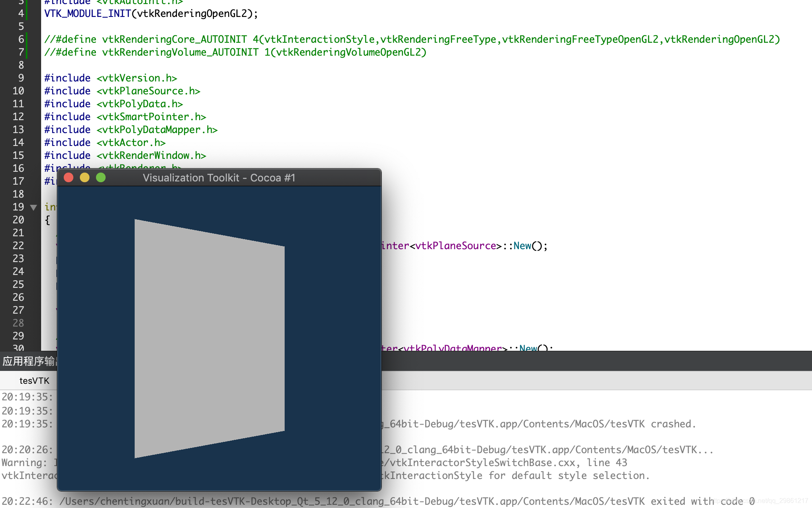
Task: Click the gray plane in render view
Action: click(210, 339)
